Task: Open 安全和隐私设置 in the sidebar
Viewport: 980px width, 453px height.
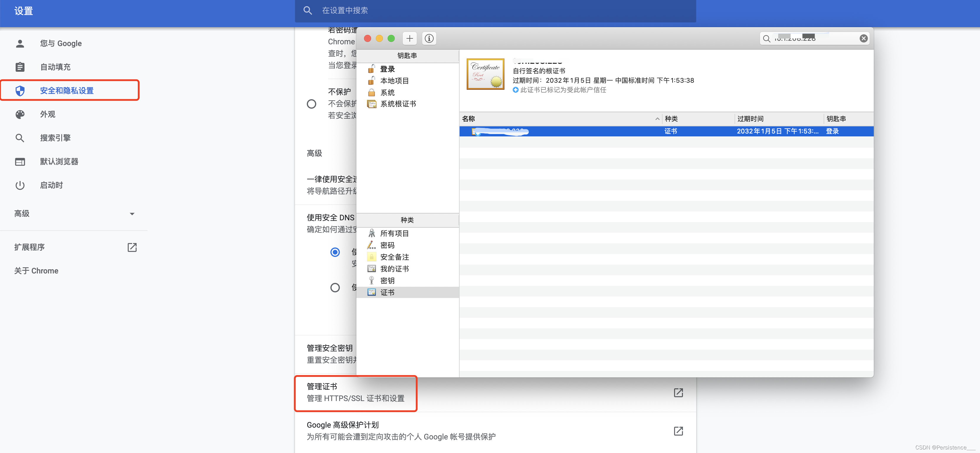Action: (x=67, y=91)
